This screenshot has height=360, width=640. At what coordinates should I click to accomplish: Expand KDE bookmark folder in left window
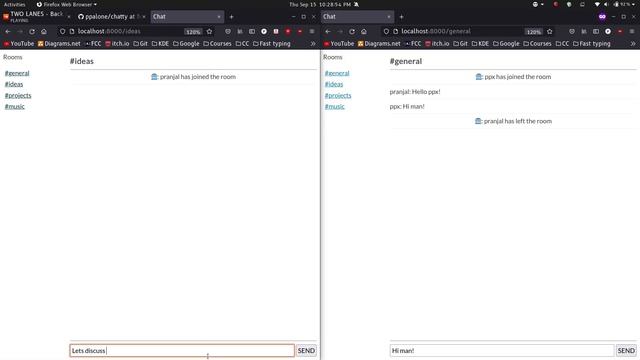coord(160,44)
